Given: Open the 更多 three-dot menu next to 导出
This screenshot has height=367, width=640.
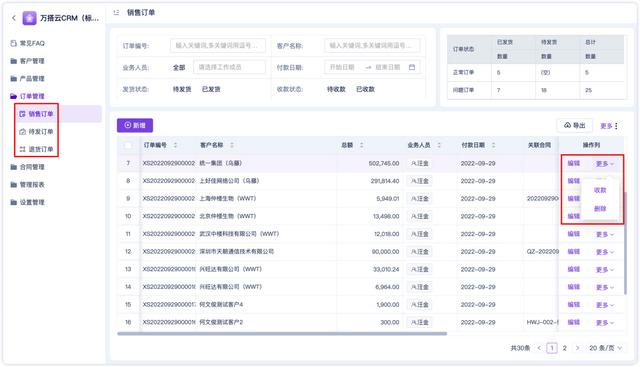Looking at the screenshot, I should 609,126.
